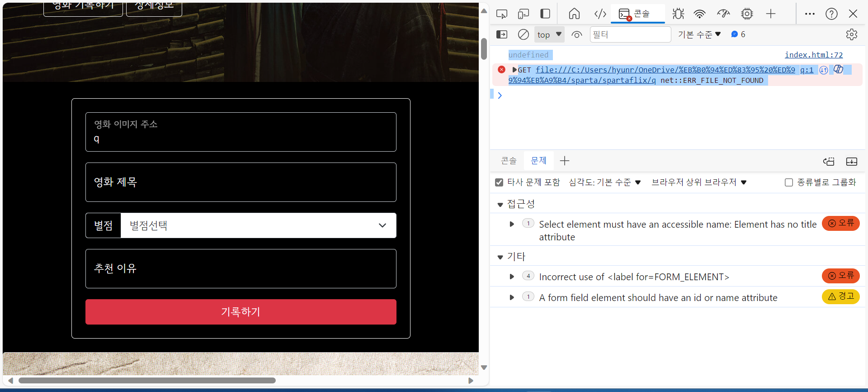Click the red record submit button
The image size is (868, 392).
click(x=241, y=312)
